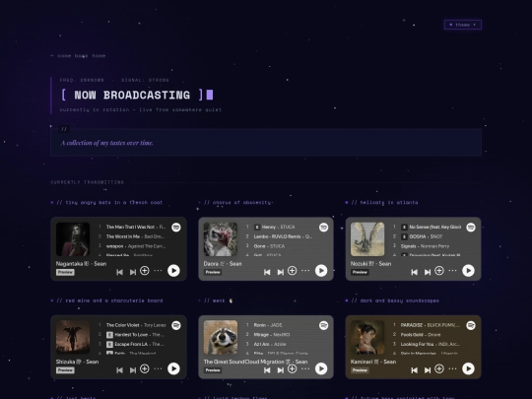Skip to next track in SoundCloud Migration player

(280, 369)
